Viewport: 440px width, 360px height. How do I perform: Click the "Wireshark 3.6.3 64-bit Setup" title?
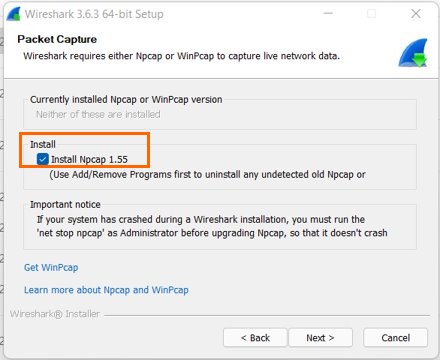pyautogui.click(x=94, y=14)
